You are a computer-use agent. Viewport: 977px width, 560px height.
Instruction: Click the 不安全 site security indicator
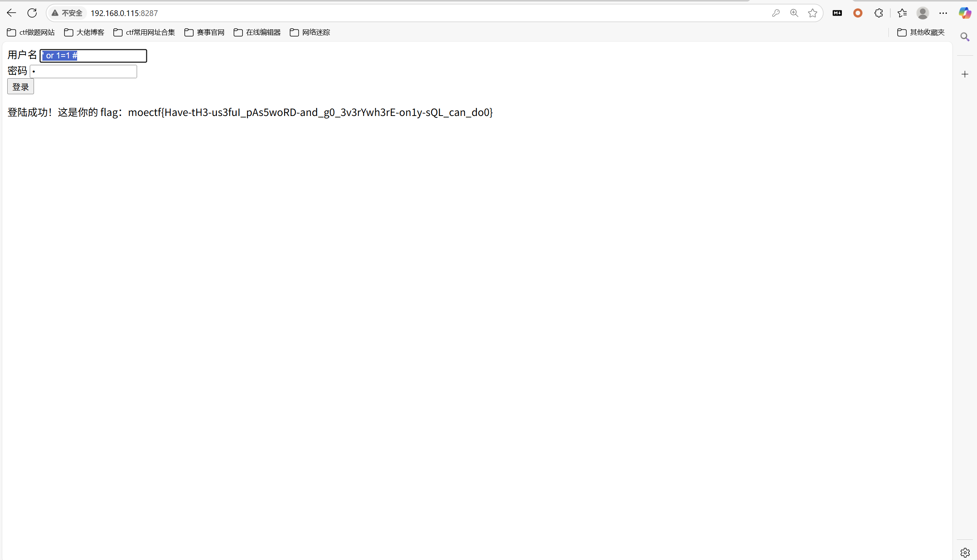coord(67,13)
